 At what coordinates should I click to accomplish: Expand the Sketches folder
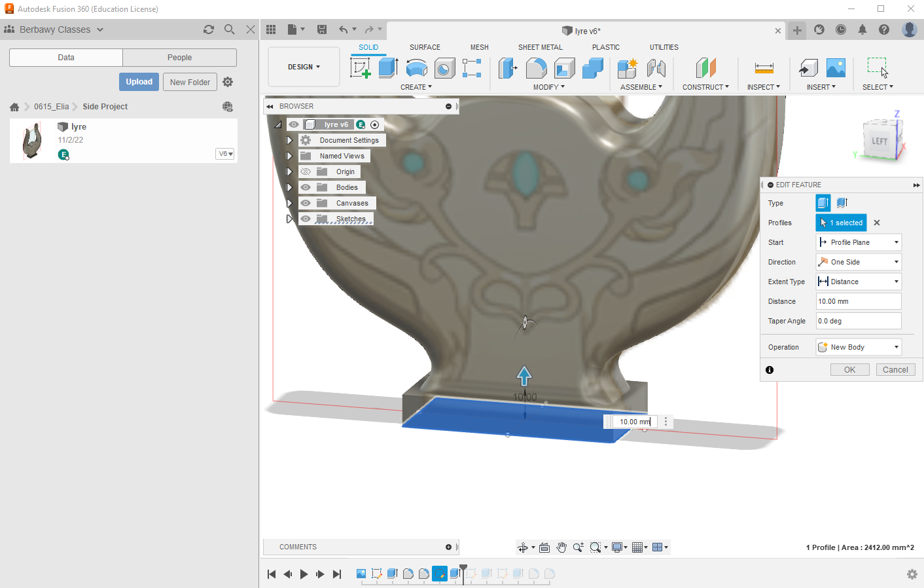tap(289, 219)
